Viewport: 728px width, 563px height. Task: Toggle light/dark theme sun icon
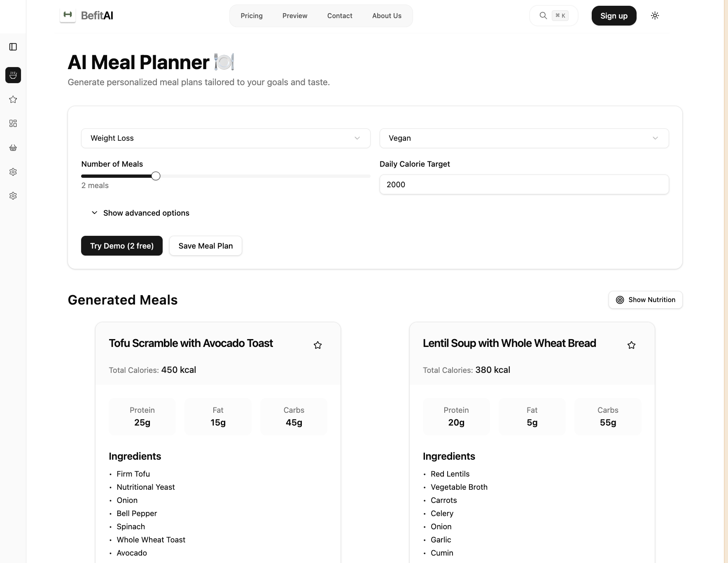pyautogui.click(x=655, y=16)
